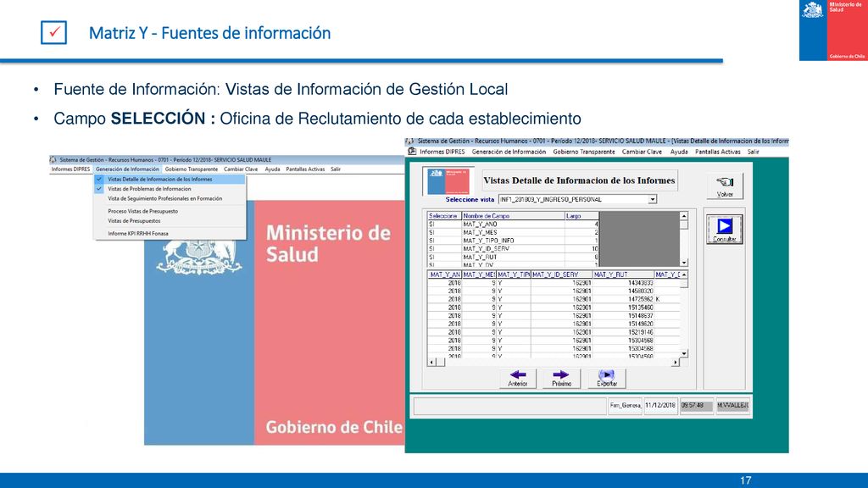Click the 11/12/2018 date in the status bar
Screen dimensions: 868x488
pos(660,406)
